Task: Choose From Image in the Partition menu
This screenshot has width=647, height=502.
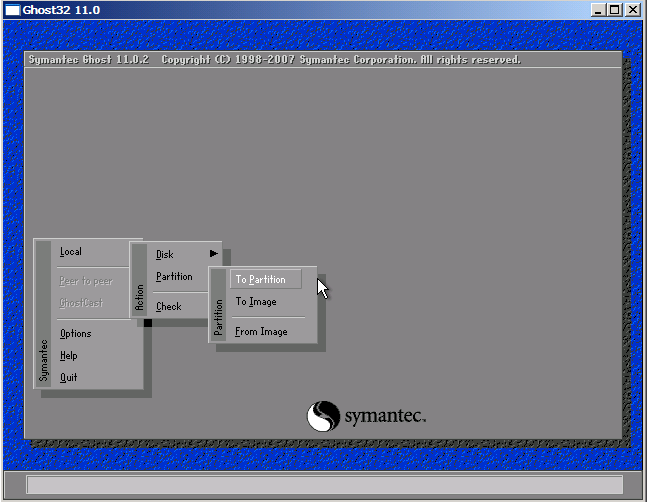Action: (261, 332)
